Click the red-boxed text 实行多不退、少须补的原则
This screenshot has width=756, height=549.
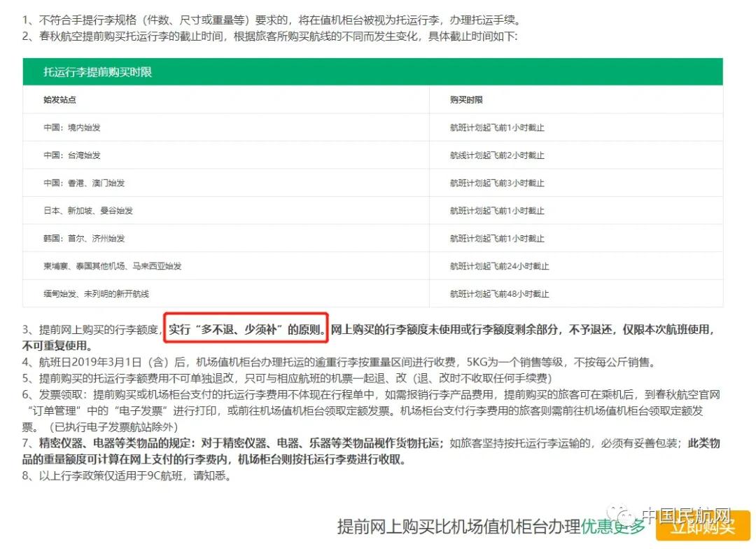pos(246,328)
